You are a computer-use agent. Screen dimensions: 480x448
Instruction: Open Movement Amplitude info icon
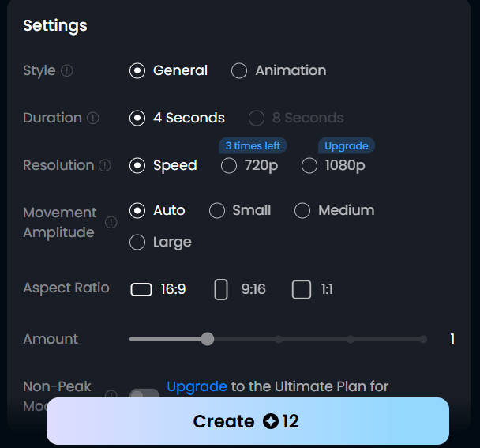pos(111,222)
